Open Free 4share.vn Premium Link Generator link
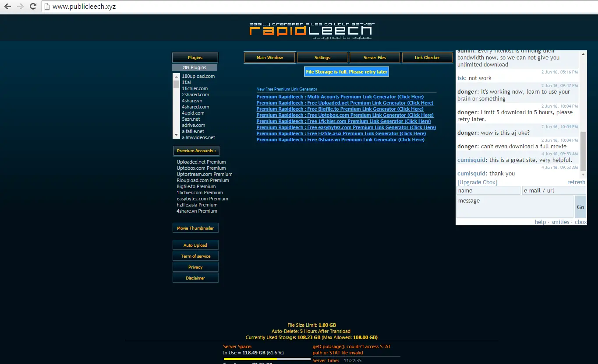This screenshot has width=598, height=364. click(340, 140)
